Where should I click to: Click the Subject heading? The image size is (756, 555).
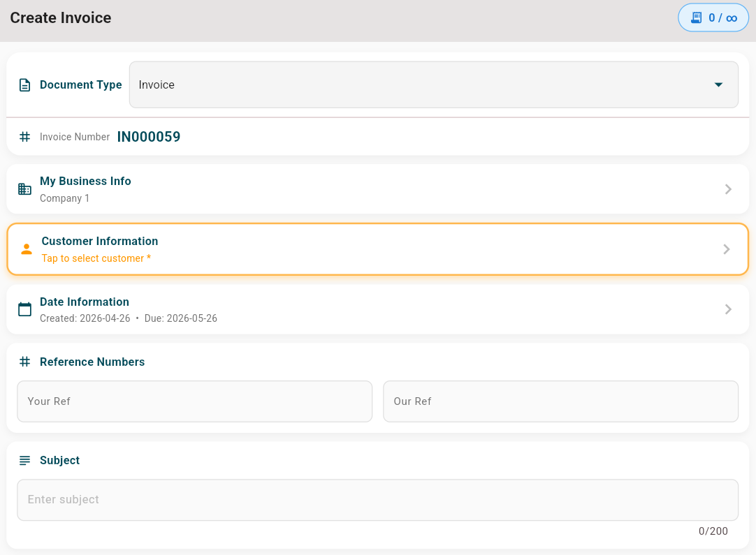(x=60, y=461)
